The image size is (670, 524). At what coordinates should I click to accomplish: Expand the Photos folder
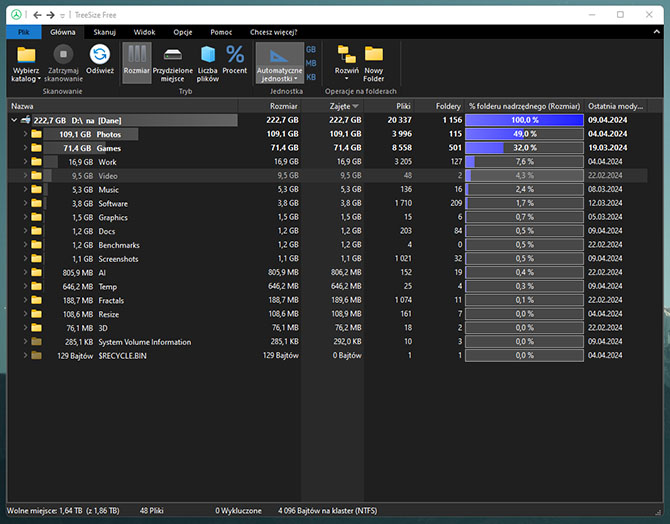point(25,134)
